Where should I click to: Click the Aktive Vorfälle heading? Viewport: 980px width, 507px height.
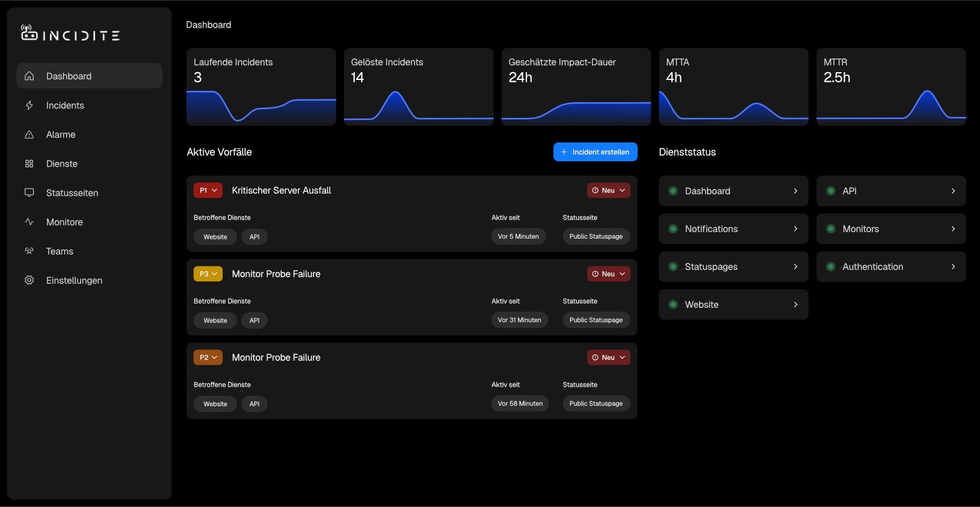pos(220,152)
